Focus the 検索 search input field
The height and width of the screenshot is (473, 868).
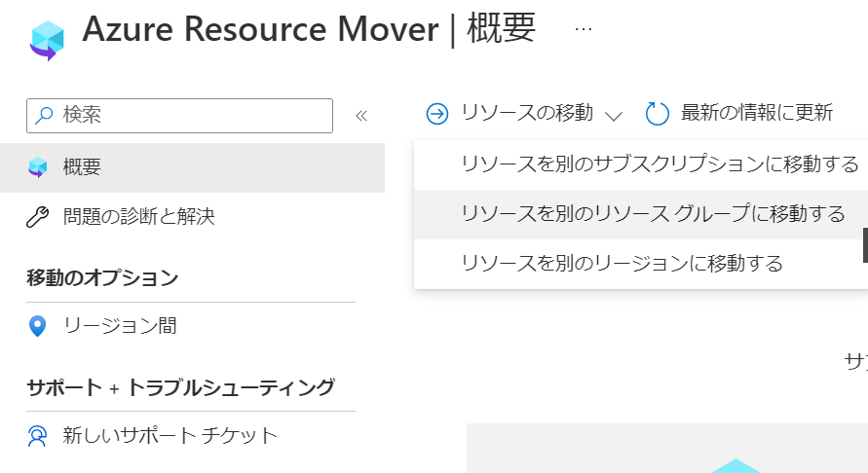pyautogui.click(x=179, y=116)
